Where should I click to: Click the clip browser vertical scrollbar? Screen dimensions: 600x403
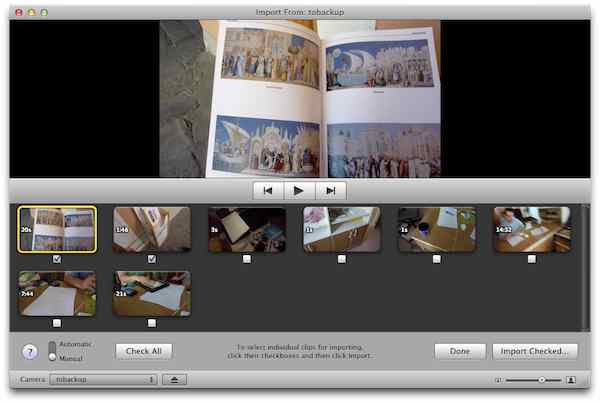[x=586, y=268]
